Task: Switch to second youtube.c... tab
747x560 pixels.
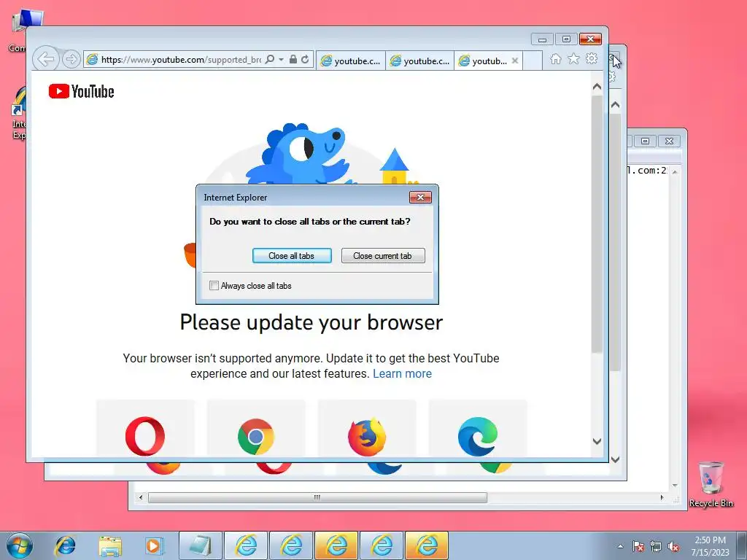Action: [x=419, y=61]
